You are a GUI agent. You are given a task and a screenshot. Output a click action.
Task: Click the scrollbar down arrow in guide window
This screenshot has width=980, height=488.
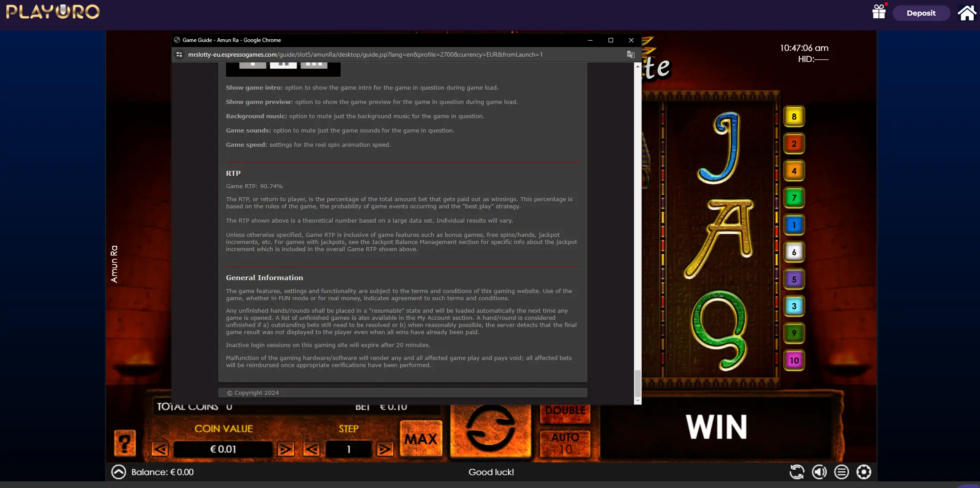[638, 401]
